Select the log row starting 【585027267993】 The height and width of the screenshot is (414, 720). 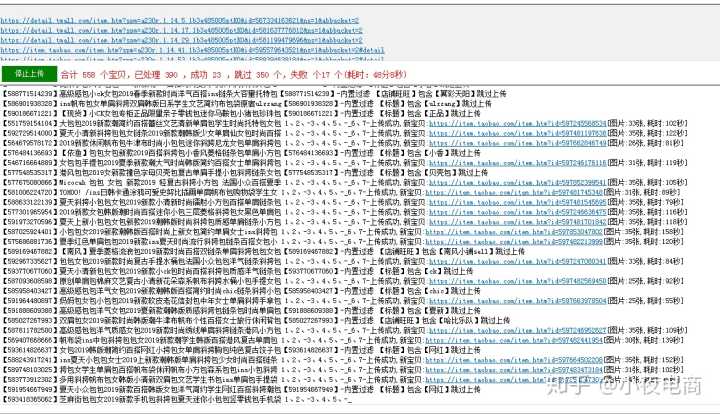click(x=255, y=321)
